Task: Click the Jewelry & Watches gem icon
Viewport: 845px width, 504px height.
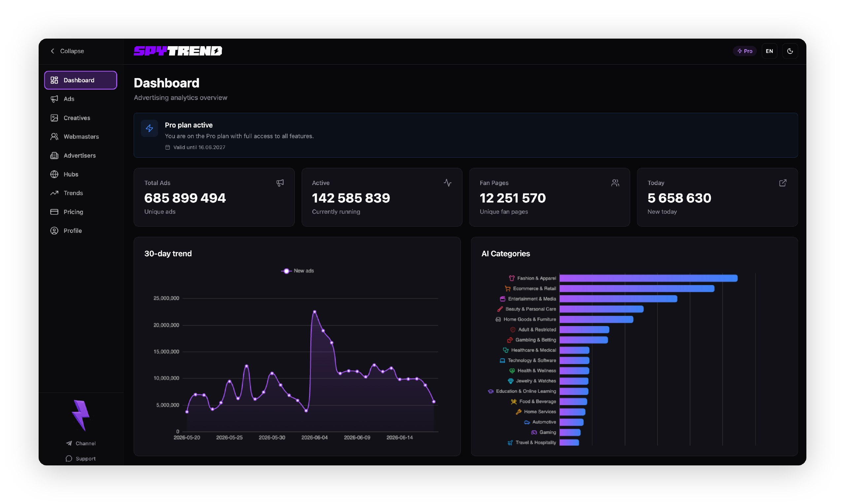Action: click(x=510, y=381)
